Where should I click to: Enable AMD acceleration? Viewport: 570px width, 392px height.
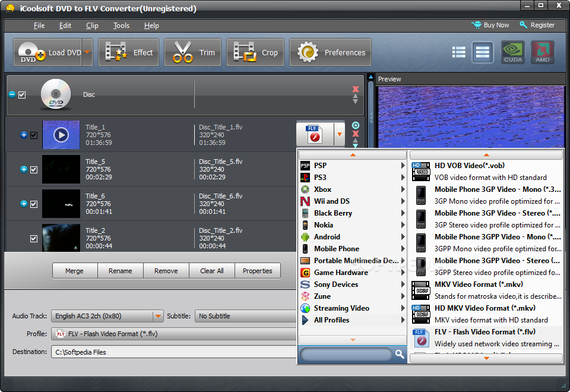(x=542, y=52)
